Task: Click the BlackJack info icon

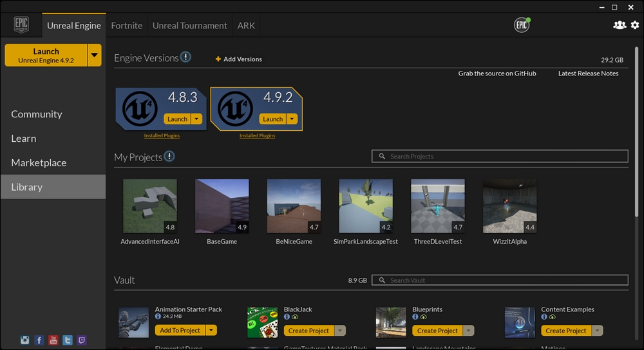Action: click(287, 316)
